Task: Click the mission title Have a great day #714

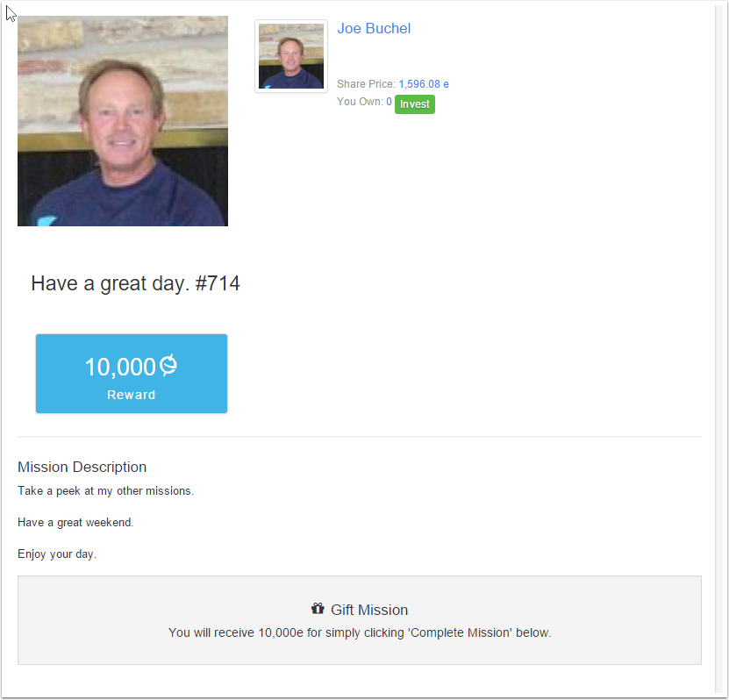Action: (135, 283)
